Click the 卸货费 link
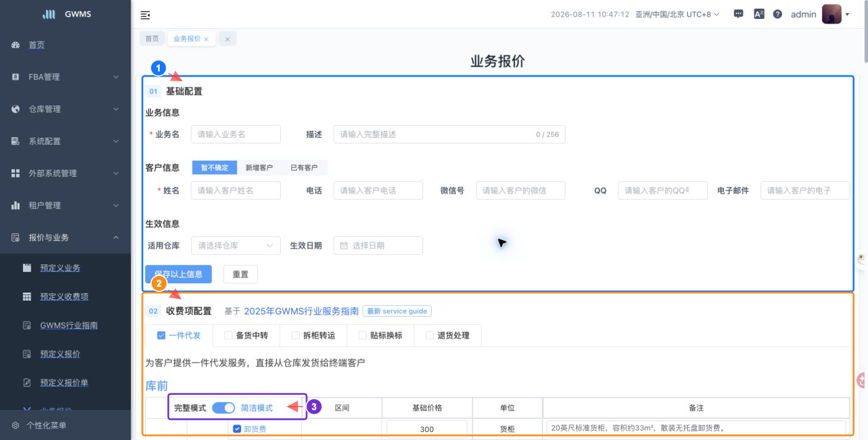 click(x=255, y=429)
